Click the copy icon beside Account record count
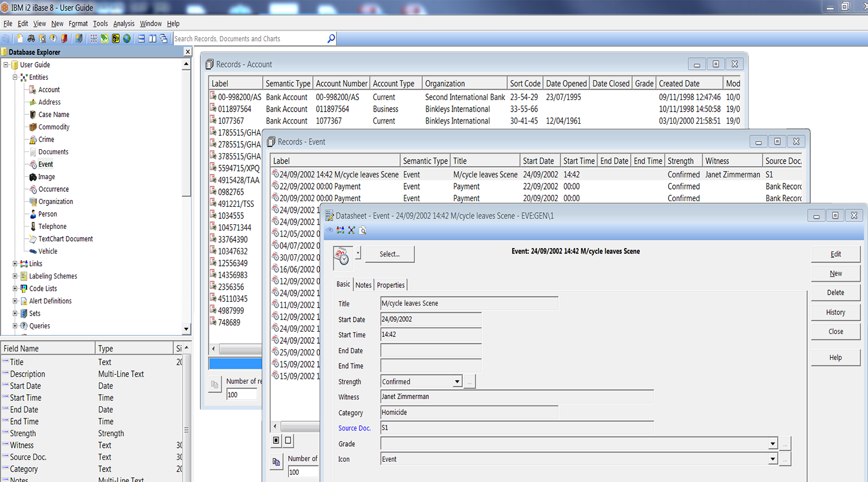 (214, 384)
